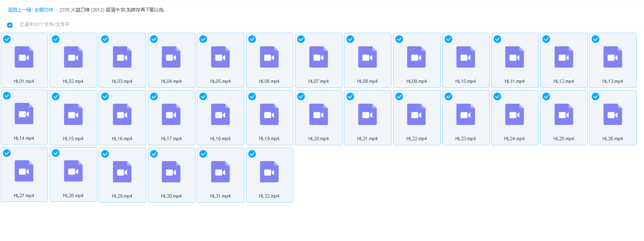Screen dimensions: 644x241
Task: Go back via 返回上一级 link
Action: (20, 10)
